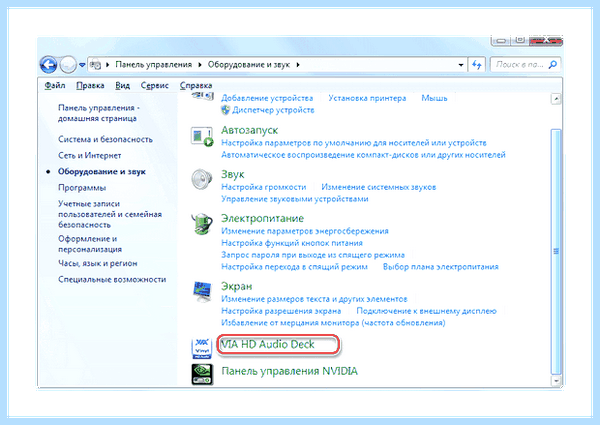Open Диспетчер устройств link
The height and width of the screenshot is (425, 600).
coord(273,110)
